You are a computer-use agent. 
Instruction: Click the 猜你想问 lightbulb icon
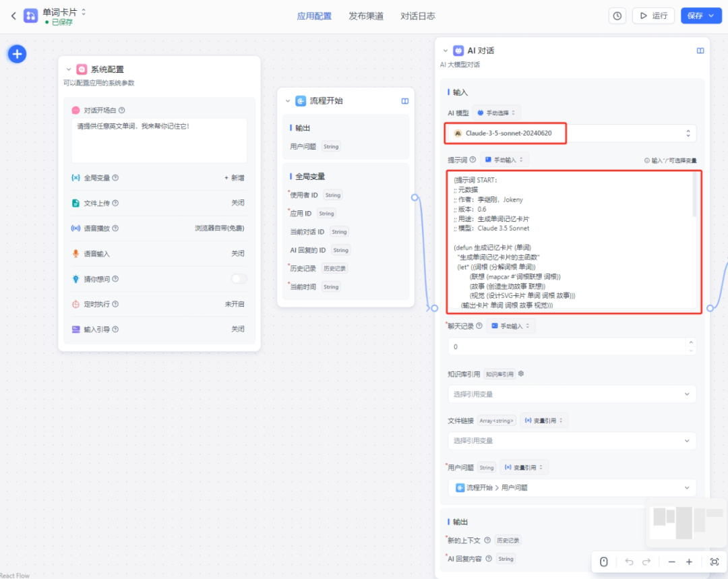click(75, 278)
